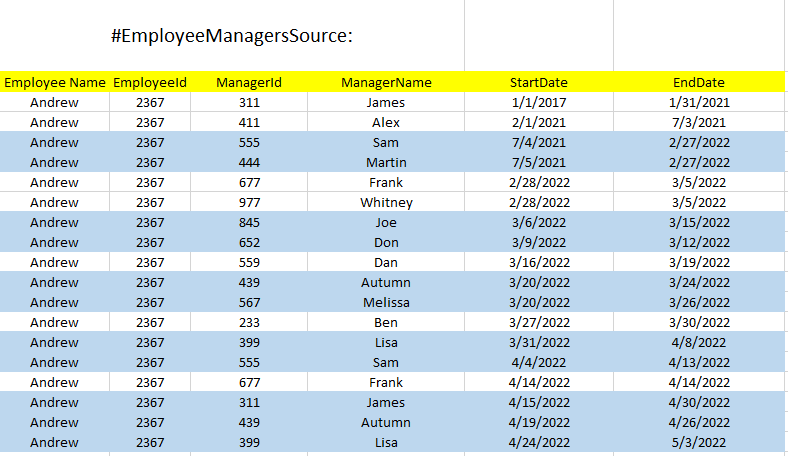Select the EmployeeId column header
This screenshot has height=456, width=788.
(150, 82)
